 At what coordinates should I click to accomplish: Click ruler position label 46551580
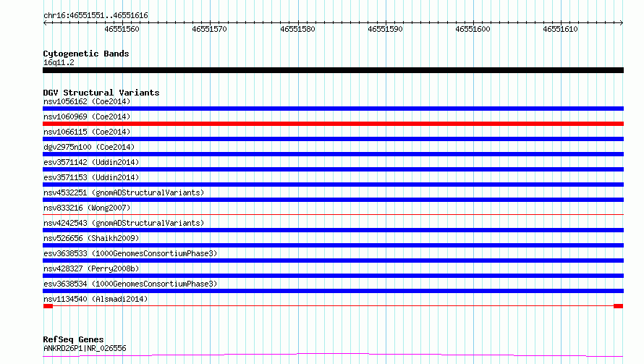tap(297, 29)
